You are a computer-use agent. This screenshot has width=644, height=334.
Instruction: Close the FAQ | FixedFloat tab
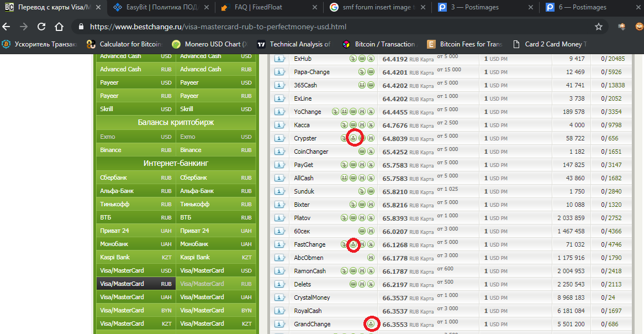pos(315,7)
